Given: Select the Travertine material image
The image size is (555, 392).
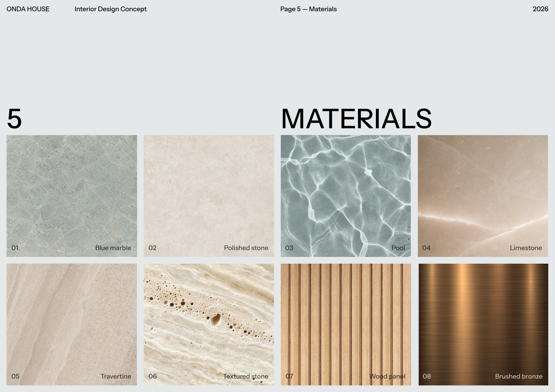Looking at the screenshot, I should point(72,324).
